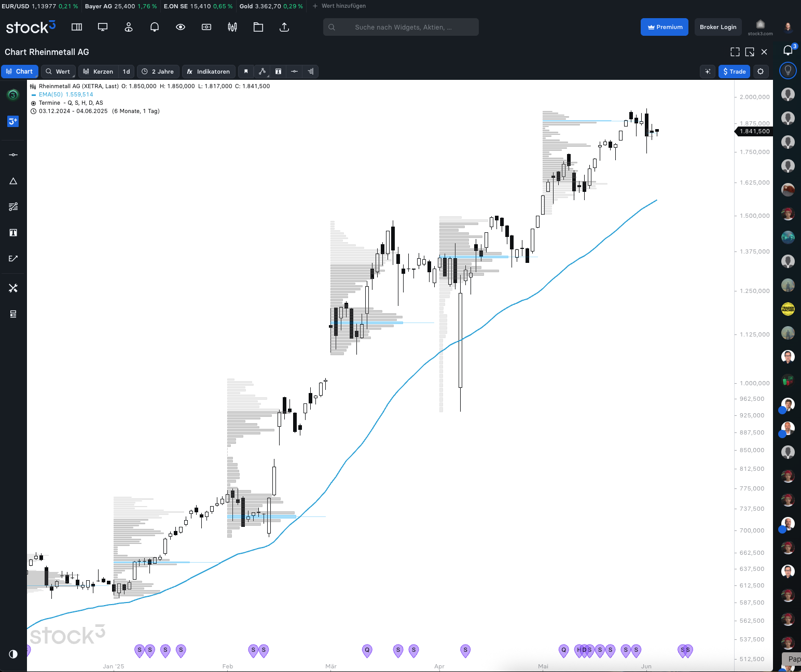Open the 1d interval selector
This screenshot has height=672, width=801.
pos(126,72)
